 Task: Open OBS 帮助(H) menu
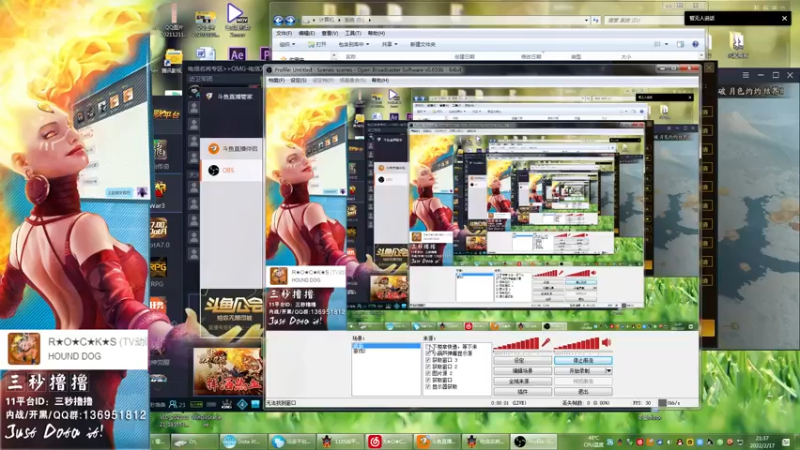(x=380, y=81)
